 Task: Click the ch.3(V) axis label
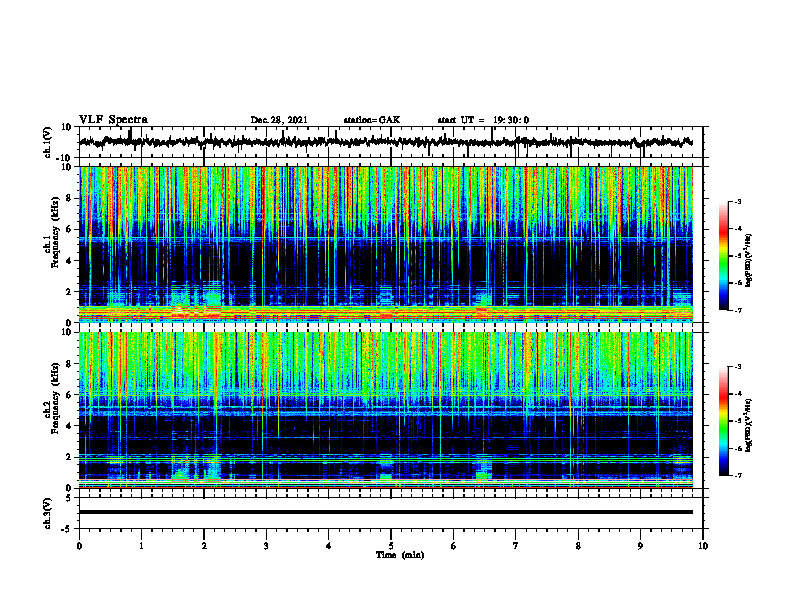pos(48,513)
